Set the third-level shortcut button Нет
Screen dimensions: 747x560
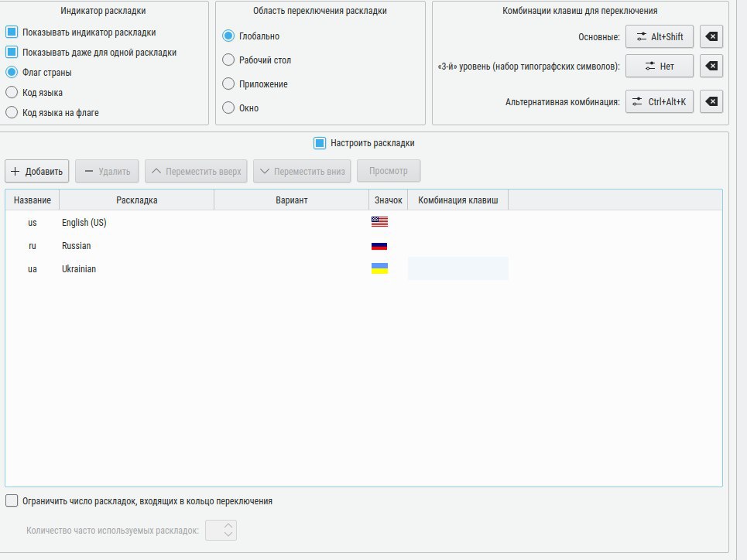[x=660, y=66]
